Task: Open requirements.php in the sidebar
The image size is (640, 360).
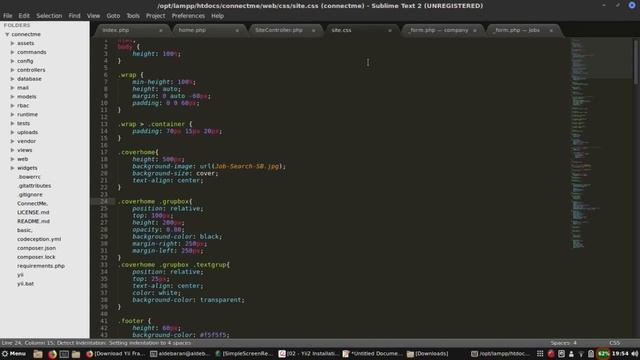Action: point(41,266)
